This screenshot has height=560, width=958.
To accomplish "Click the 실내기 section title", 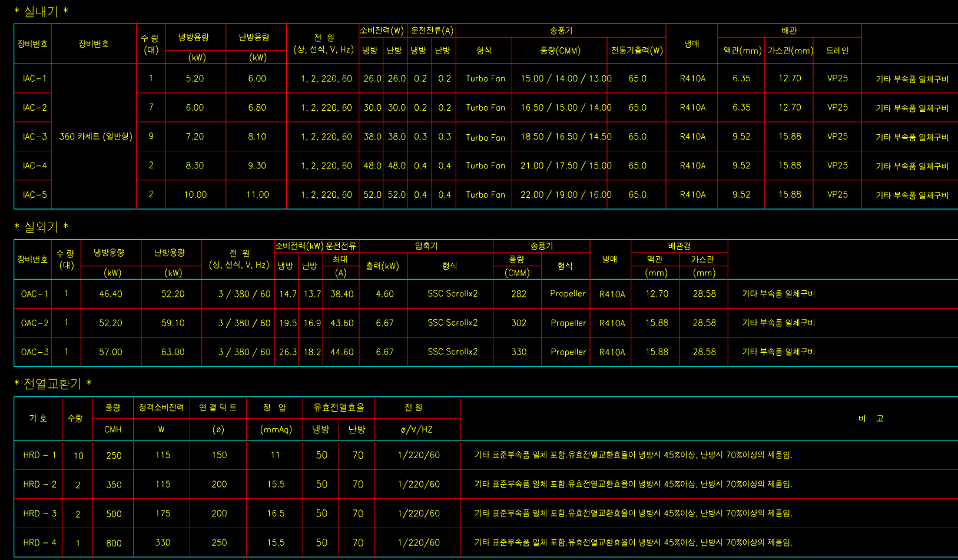I will click(x=41, y=11).
